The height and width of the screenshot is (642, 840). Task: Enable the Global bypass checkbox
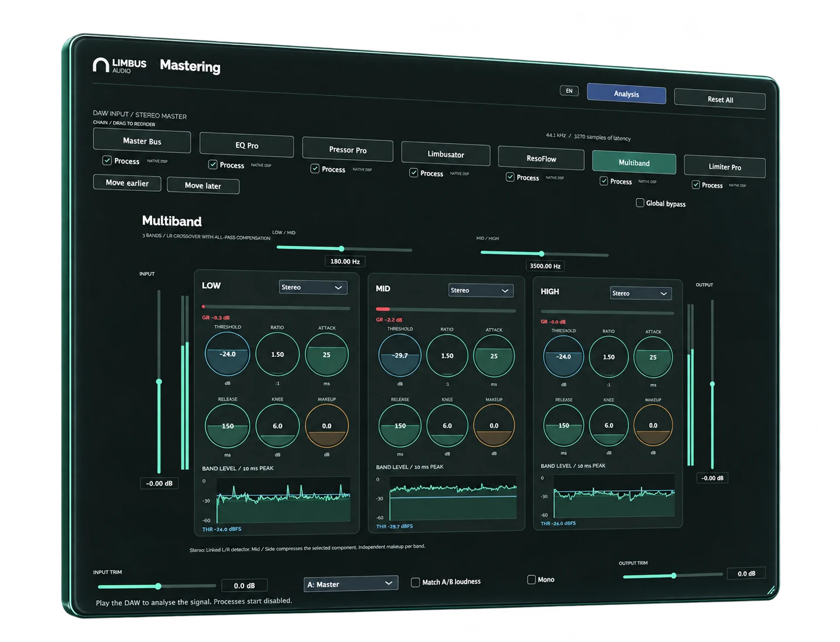coord(640,203)
